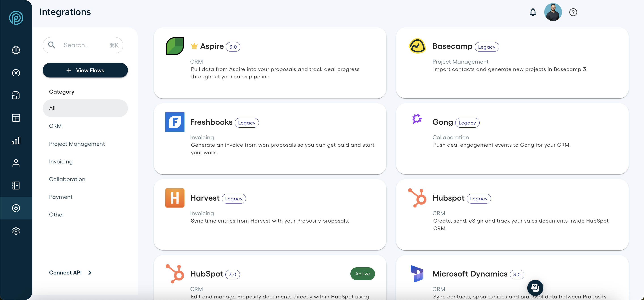Viewport: 644px width, 300px height.
Task: Open the Hubspot Legacy card title
Action: click(x=448, y=198)
